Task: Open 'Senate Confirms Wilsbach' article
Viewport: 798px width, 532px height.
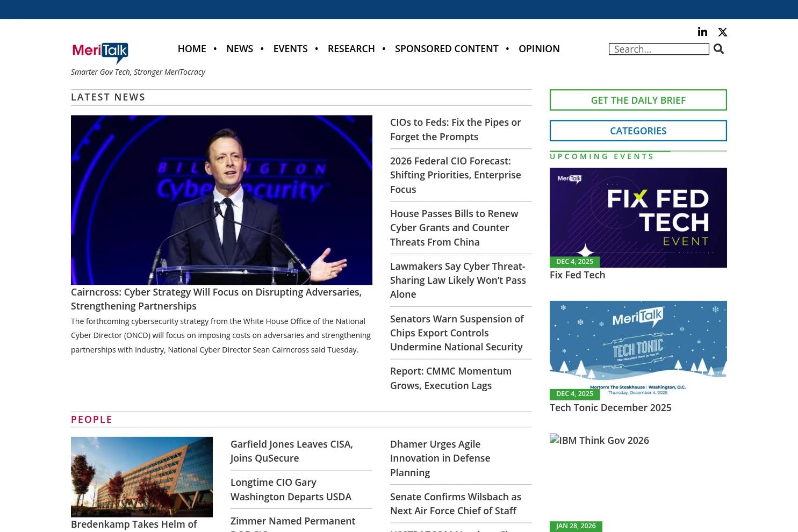Action: coord(456,504)
